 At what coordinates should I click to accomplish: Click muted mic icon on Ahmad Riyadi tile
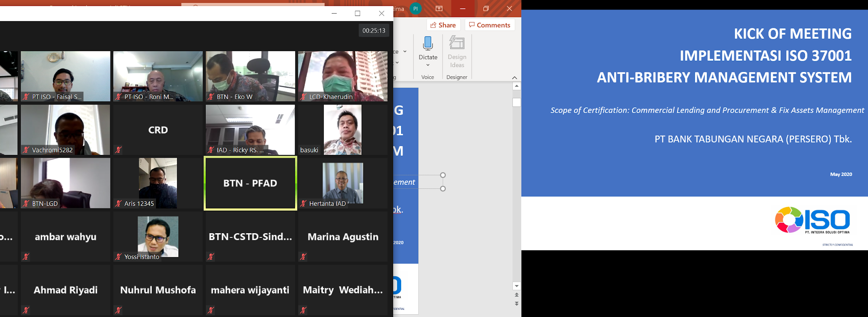tap(26, 310)
